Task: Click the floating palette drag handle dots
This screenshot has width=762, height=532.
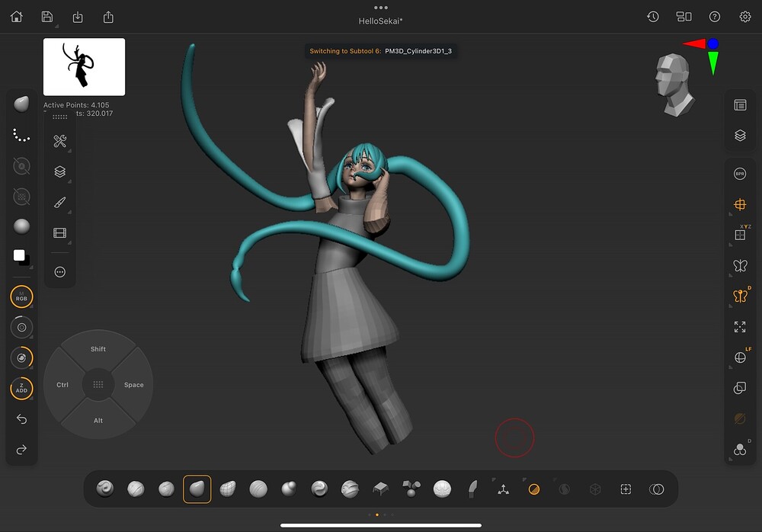Action: [x=59, y=117]
